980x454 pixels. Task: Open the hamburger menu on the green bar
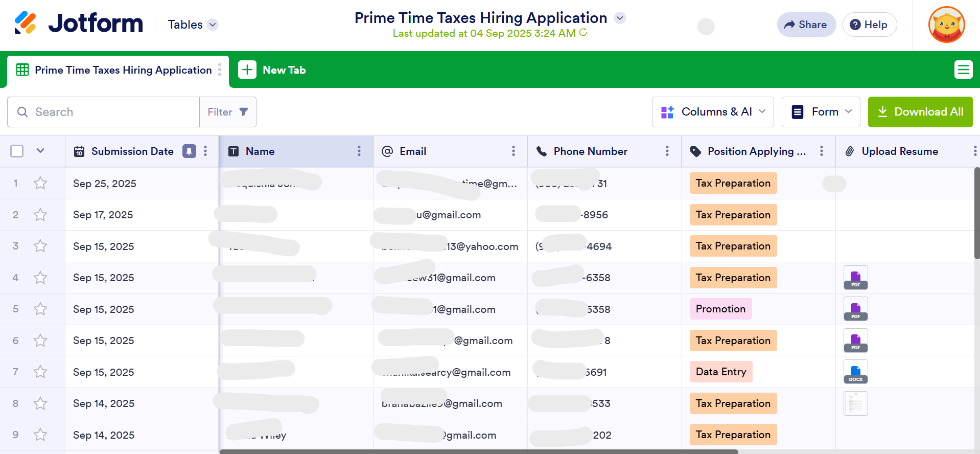[963, 70]
